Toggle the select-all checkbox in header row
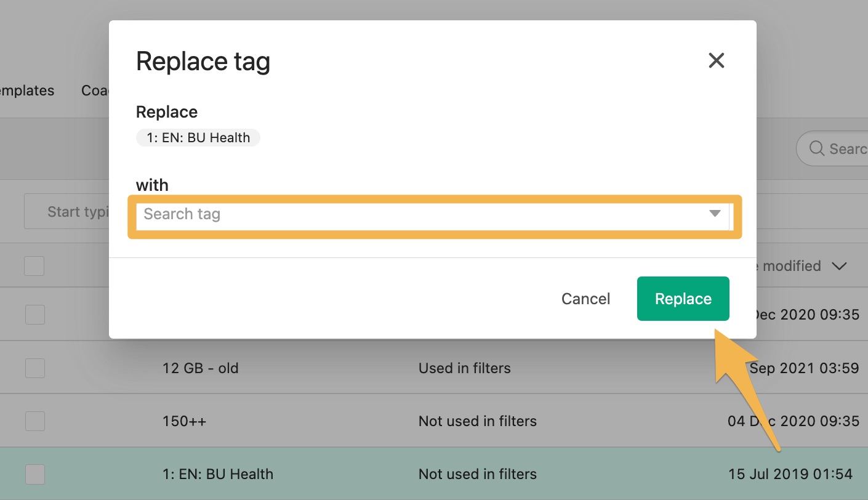Screen dimensions: 868x500 pyautogui.click(x=34, y=266)
